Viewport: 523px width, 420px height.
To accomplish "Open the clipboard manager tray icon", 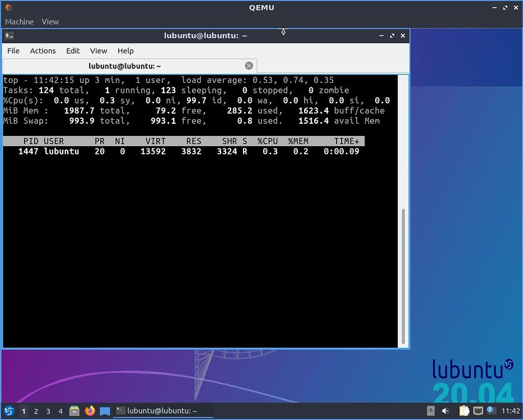I will click(x=464, y=410).
